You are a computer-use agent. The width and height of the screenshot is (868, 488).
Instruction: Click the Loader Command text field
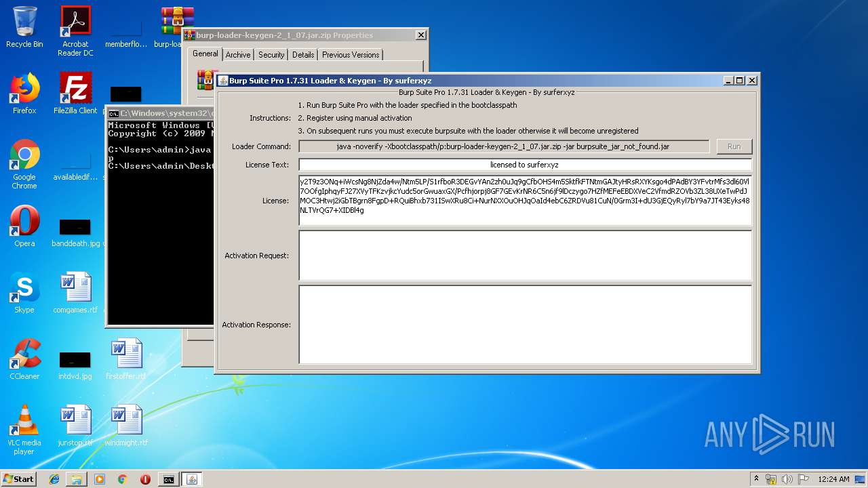point(504,146)
